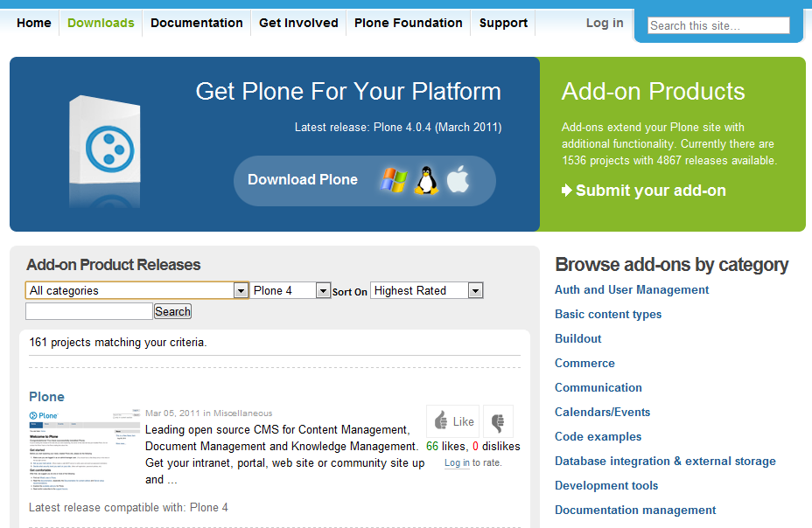
Task: Focus the add-on search text field
Action: (89, 311)
